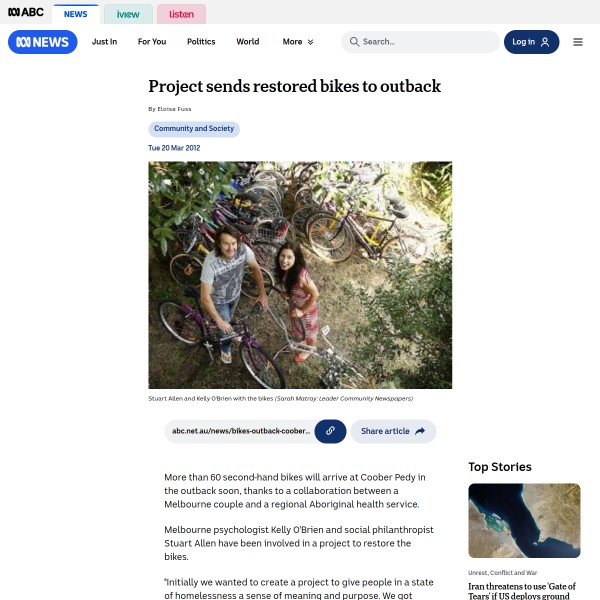Open the hamburger menu icon
The image size is (600, 600).
point(578,42)
